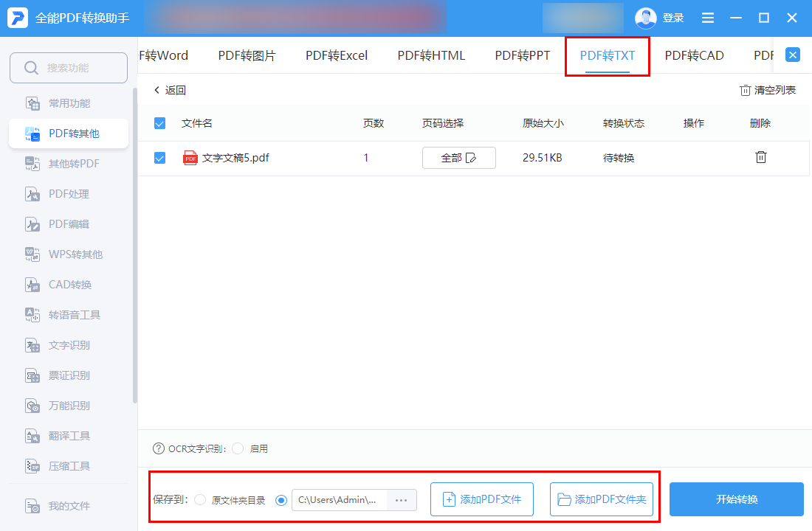Select the 文字识别 tool in sidebar
The width and height of the screenshot is (812, 531).
click(x=68, y=344)
